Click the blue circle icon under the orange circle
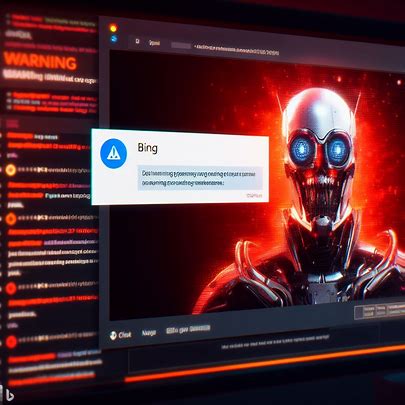Screen dimensions: 405x405 click(x=114, y=39)
